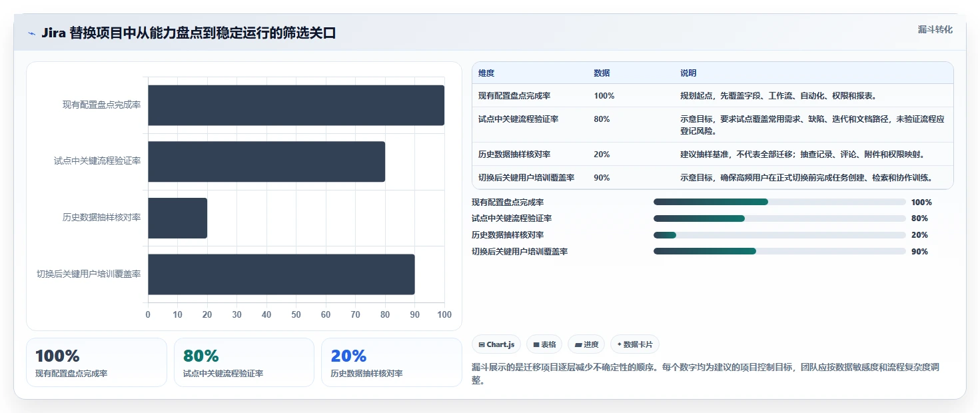Click the description starting 示意目标，确保高频用户

(806, 178)
